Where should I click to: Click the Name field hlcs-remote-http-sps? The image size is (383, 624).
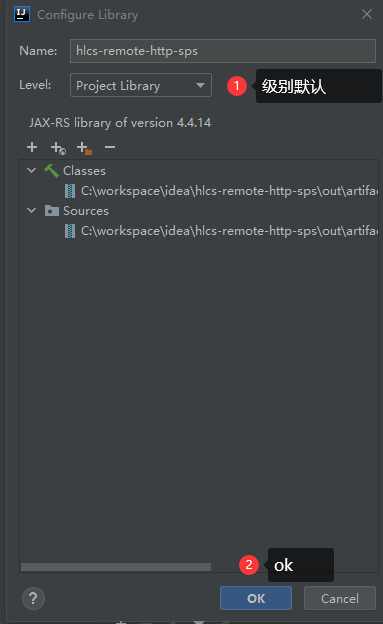(223, 51)
